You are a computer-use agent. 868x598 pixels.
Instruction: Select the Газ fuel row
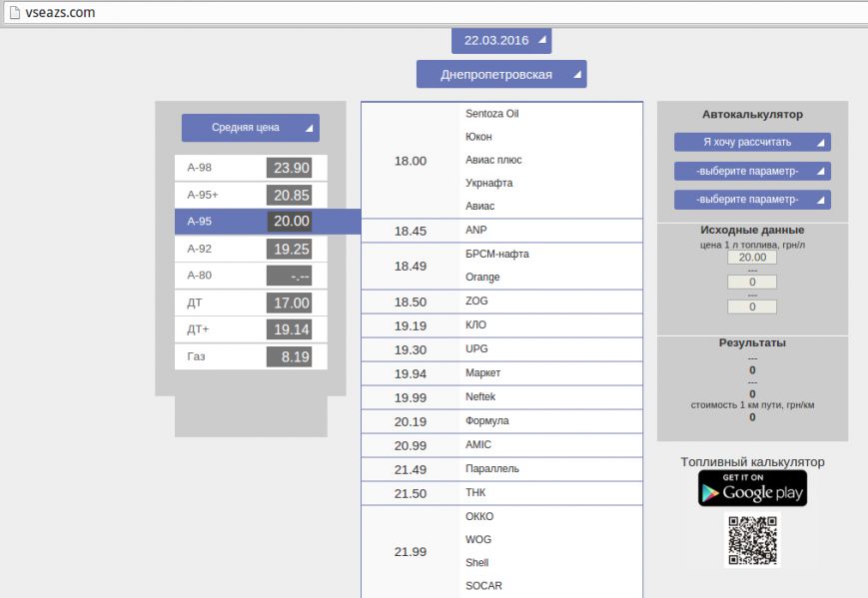(251, 356)
